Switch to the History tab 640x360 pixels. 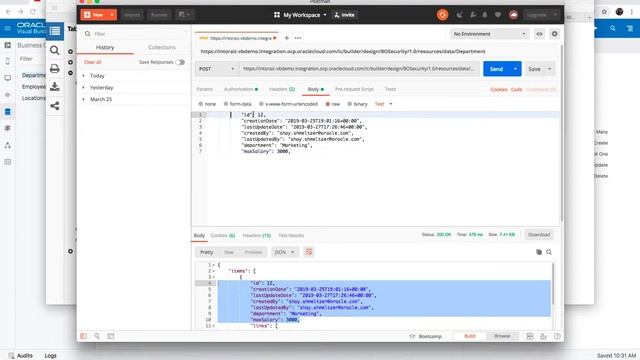pyautogui.click(x=105, y=47)
